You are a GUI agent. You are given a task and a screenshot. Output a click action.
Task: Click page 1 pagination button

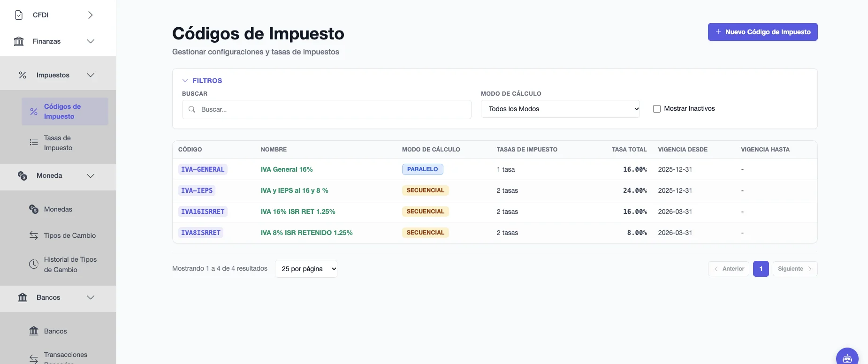761,269
